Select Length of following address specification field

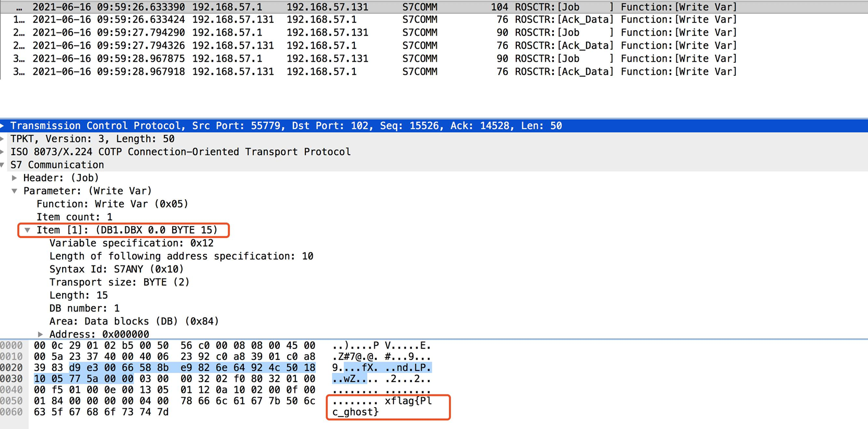pos(181,257)
